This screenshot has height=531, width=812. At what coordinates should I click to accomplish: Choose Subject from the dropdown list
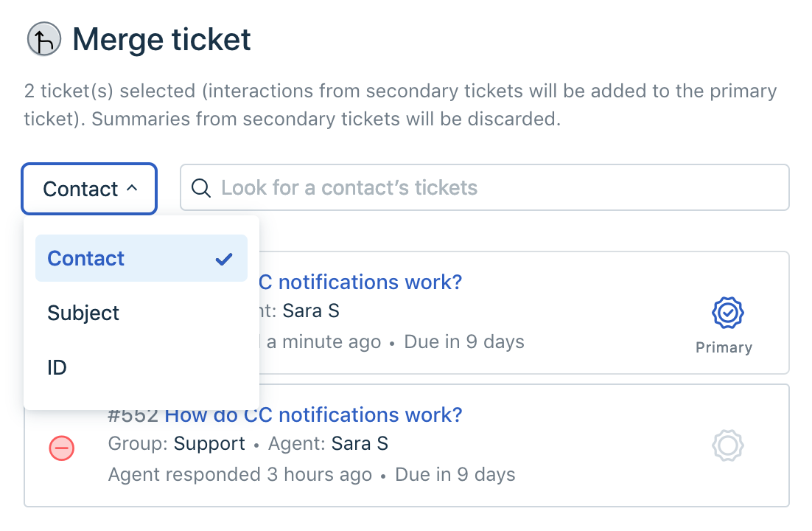click(83, 313)
